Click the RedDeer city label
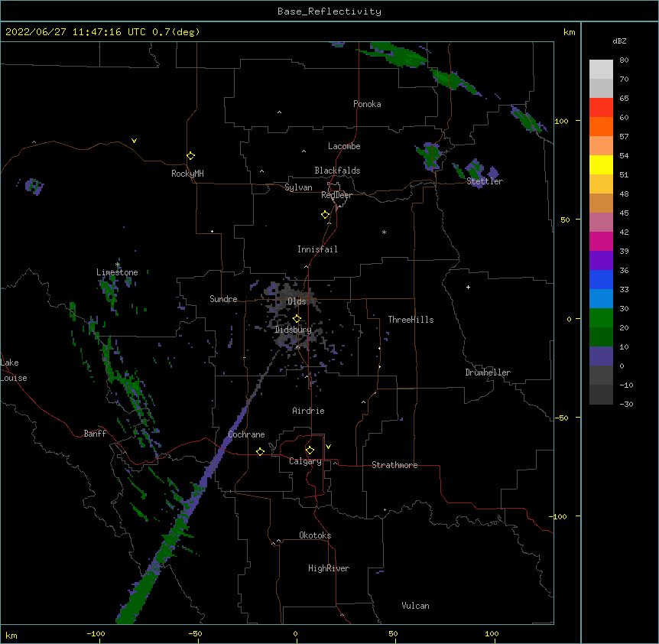The width and height of the screenshot is (659, 644). click(336, 195)
